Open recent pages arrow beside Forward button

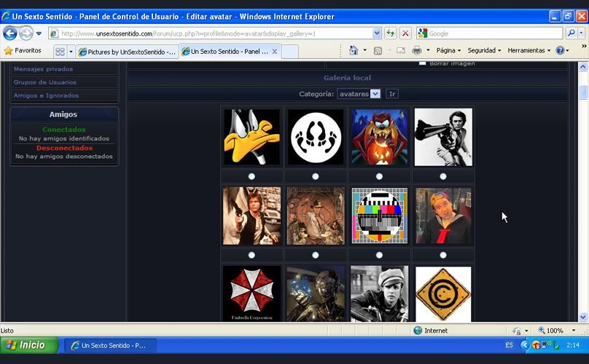[x=39, y=33]
